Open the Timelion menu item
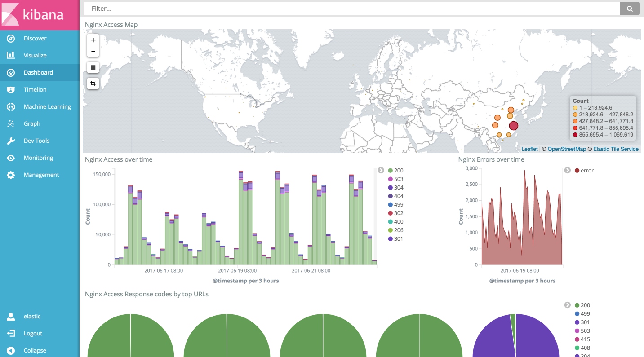 [x=40, y=89]
